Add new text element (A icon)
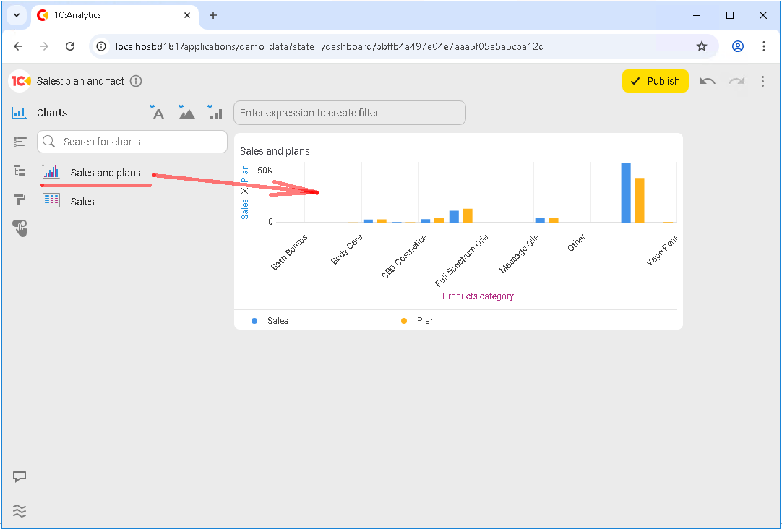Screen dimensions: 782x532 tap(157, 112)
